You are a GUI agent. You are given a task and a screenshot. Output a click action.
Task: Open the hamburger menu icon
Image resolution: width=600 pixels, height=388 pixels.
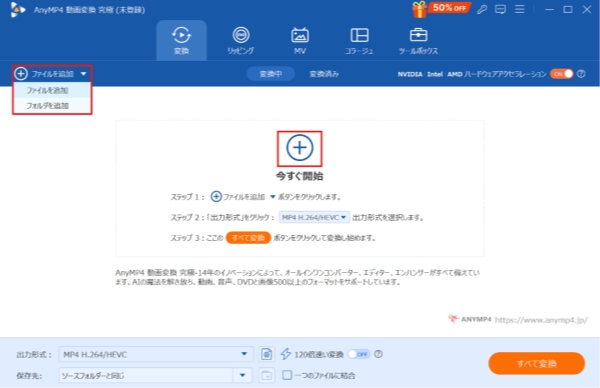519,9
